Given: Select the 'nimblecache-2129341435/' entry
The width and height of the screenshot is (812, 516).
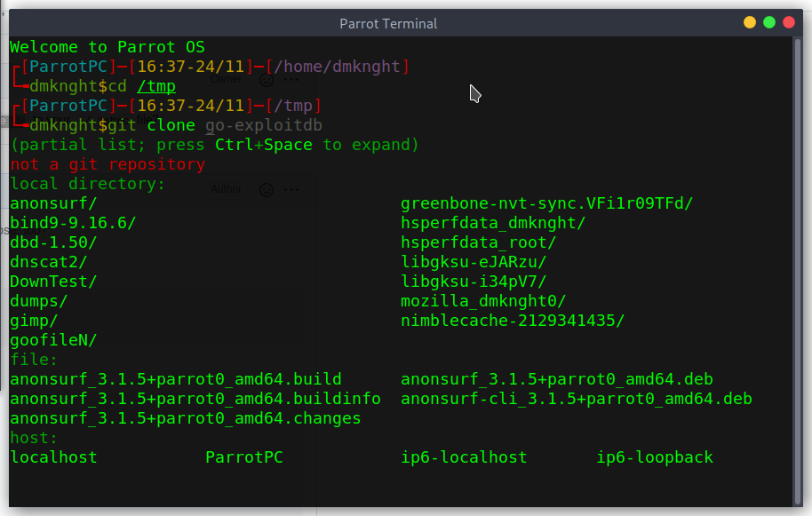Looking at the screenshot, I should point(513,321).
